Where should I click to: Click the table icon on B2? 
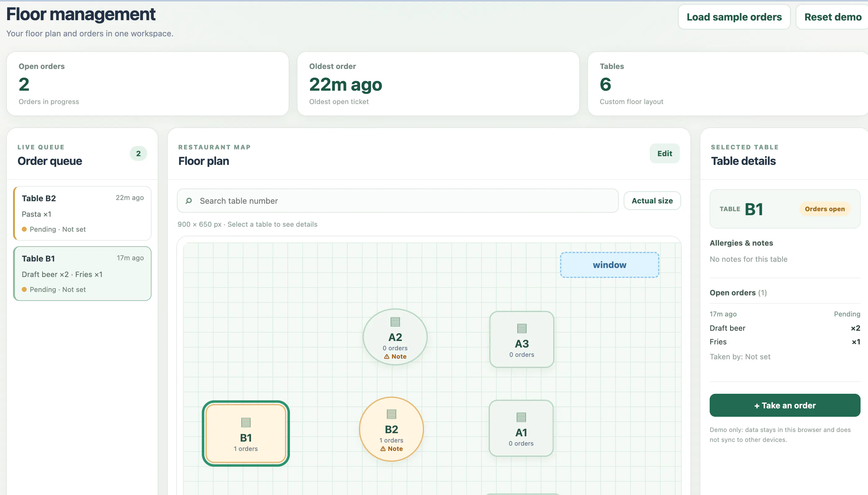coord(391,414)
